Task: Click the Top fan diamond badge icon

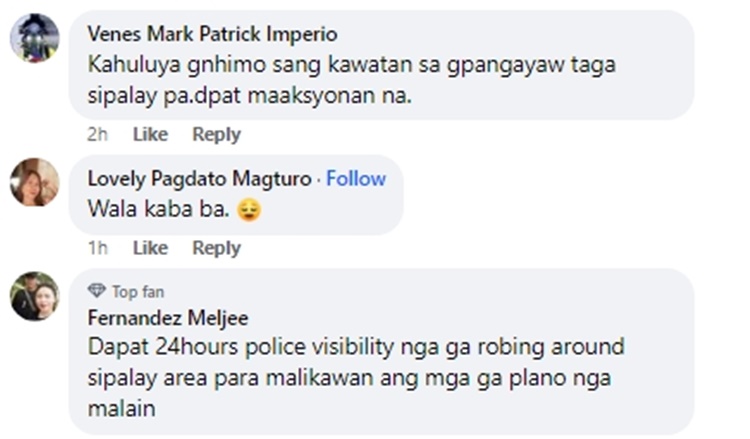Action: coord(97,291)
